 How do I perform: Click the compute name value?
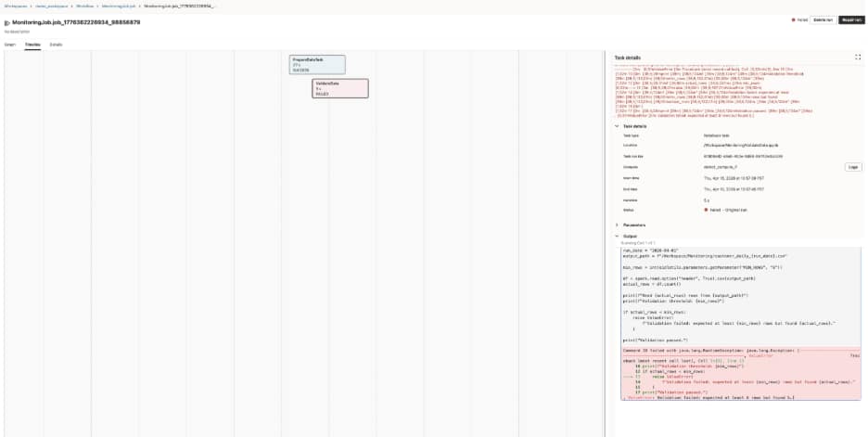(x=721, y=167)
